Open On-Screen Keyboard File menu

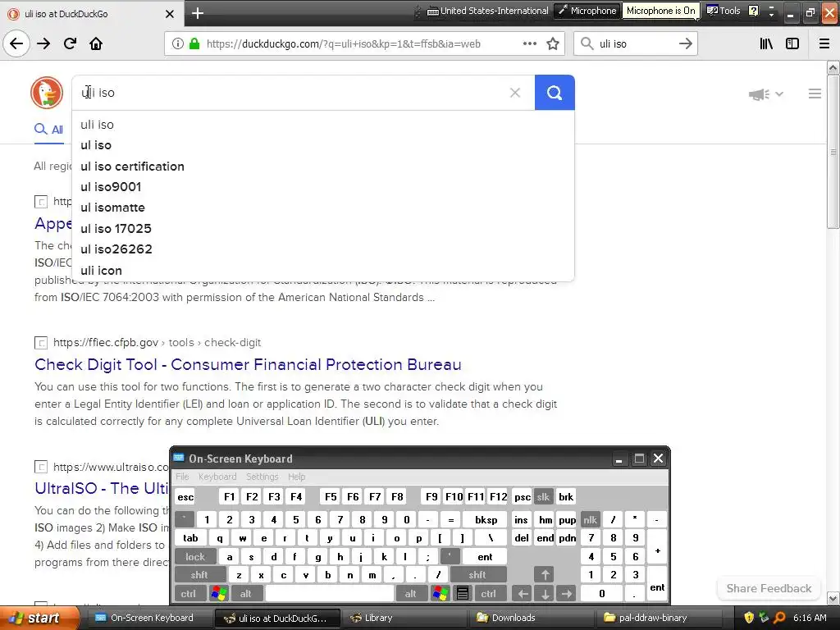click(x=182, y=477)
